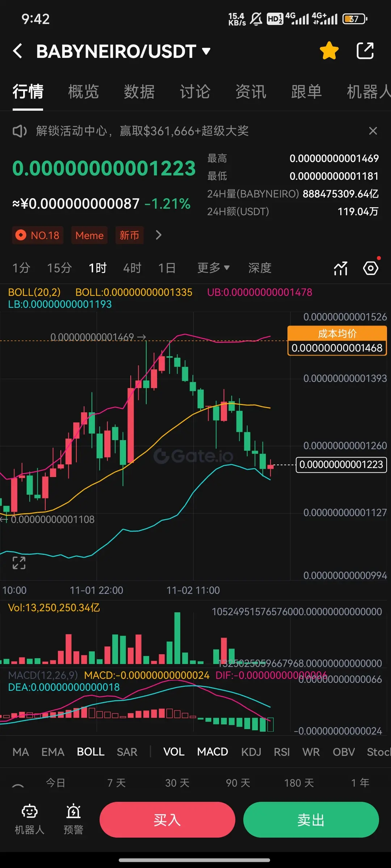Switch to the 数据 tab
The height and width of the screenshot is (868, 391).
point(139,92)
